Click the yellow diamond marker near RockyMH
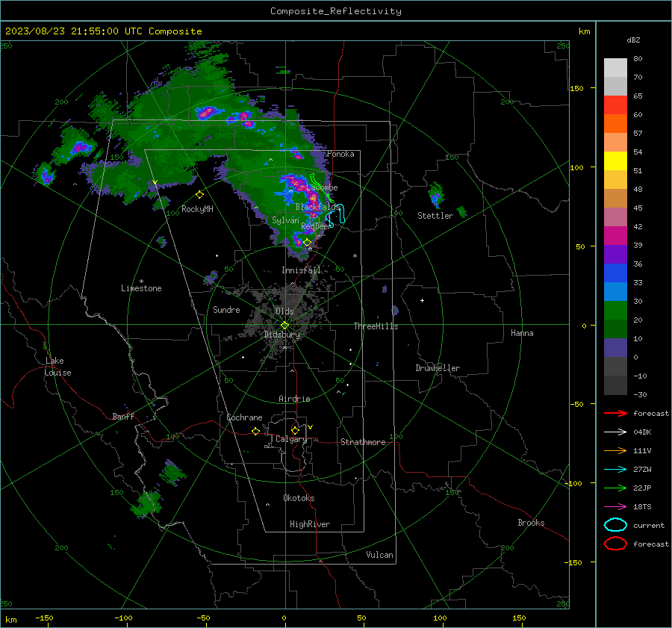The width and height of the screenshot is (672, 628). pos(199,195)
